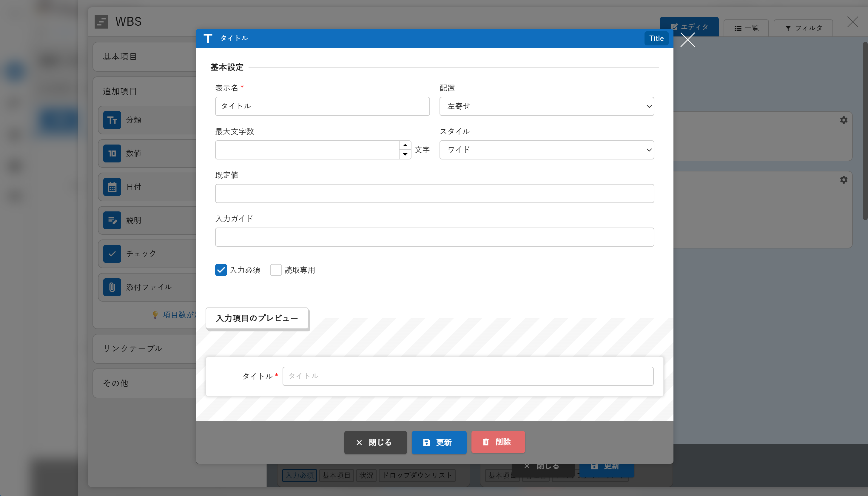Click the T title icon in dialog header
Screen dimensions: 868x496
pos(208,39)
